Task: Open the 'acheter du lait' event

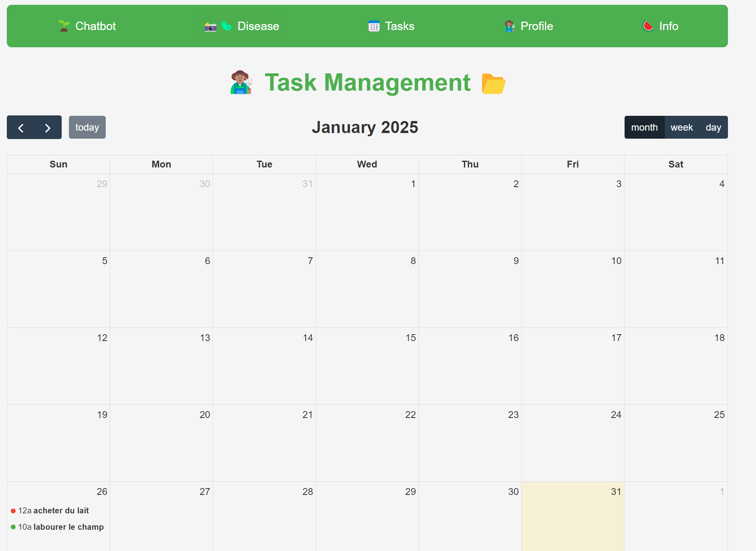Action: [x=61, y=511]
